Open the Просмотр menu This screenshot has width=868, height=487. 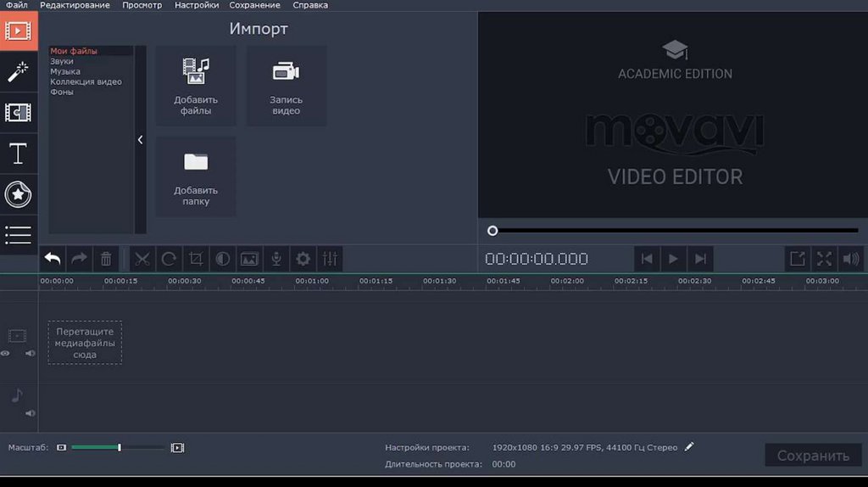click(142, 5)
